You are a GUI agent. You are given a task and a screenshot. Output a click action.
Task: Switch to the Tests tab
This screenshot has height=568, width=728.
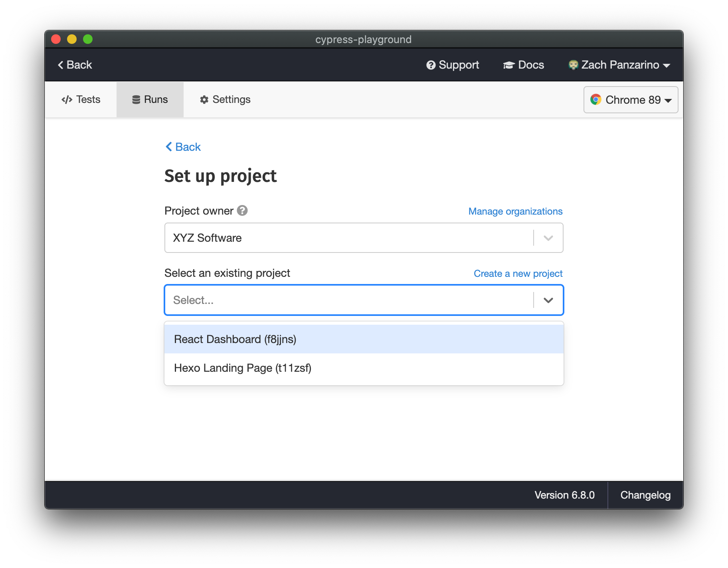click(81, 99)
